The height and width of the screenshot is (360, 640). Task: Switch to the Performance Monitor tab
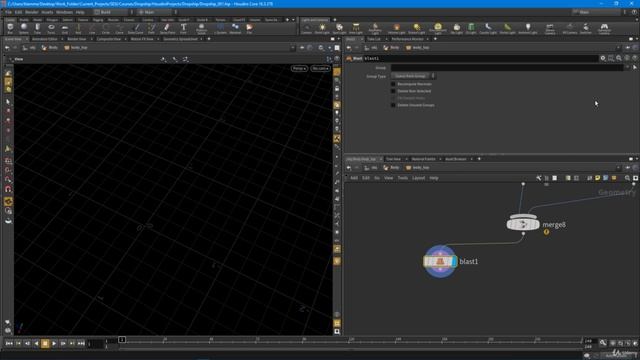coord(407,39)
